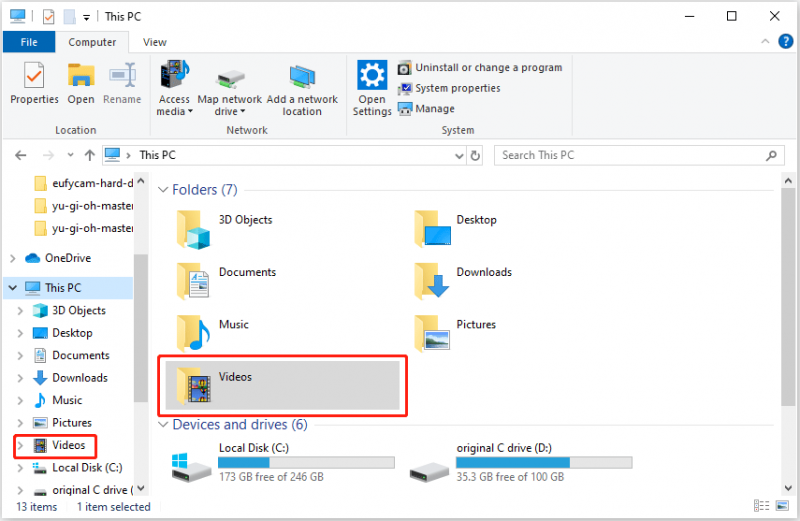Click the Open ribbon icon

click(81, 84)
